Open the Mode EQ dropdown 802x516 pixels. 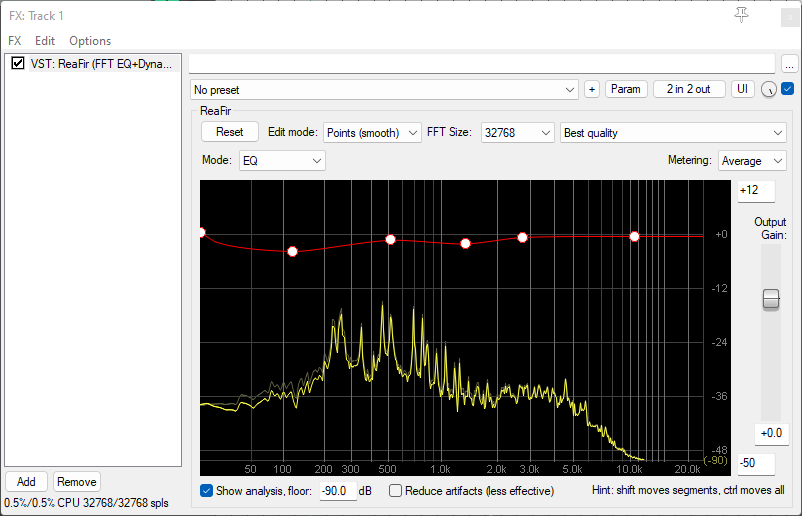coord(282,161)
